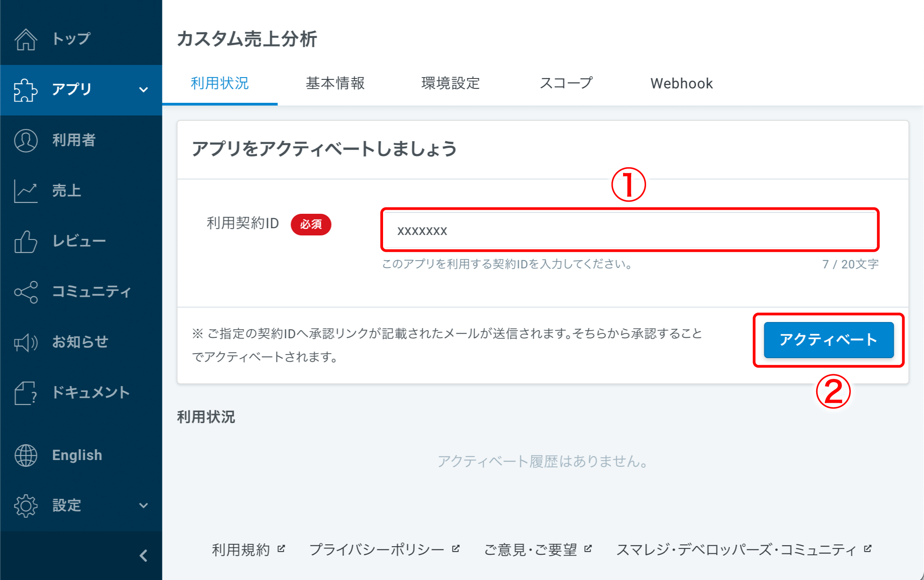Click the gear 設定 icon

pyautogui.click(x=26, y=506)
